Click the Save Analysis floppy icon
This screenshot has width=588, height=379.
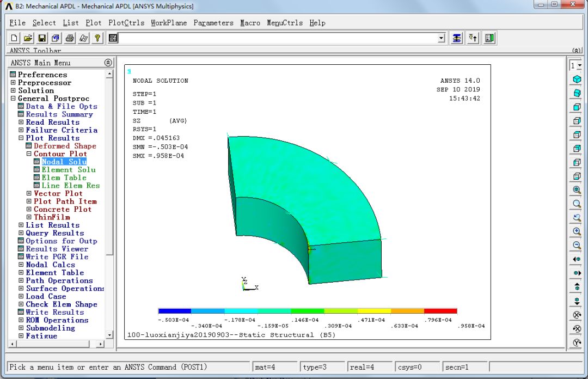(42, 38)
